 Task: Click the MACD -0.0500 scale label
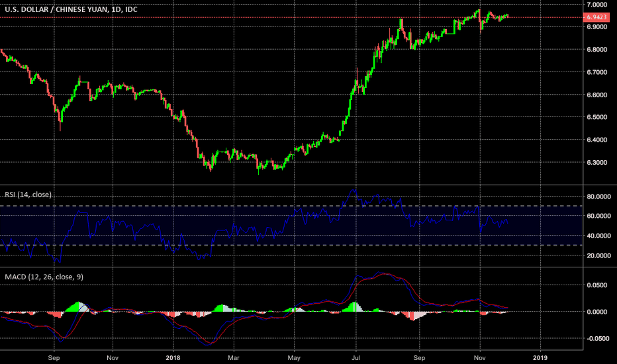597,338
